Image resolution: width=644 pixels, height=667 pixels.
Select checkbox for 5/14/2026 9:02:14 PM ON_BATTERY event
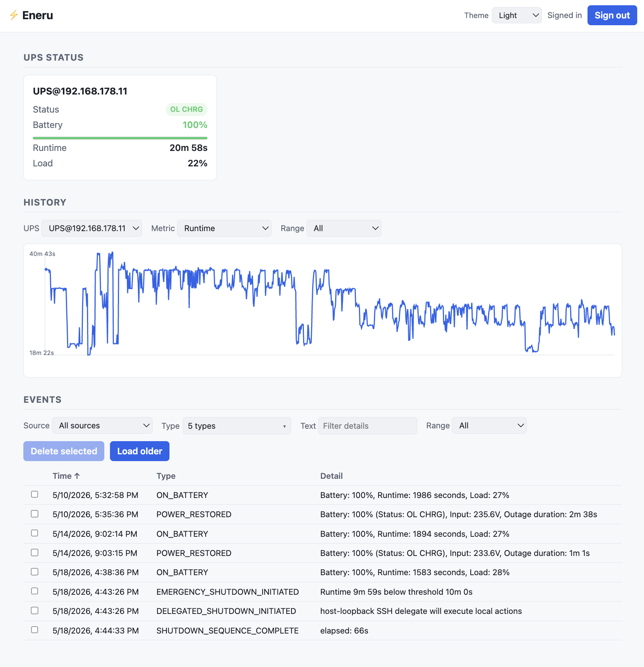tap(35, 533)
